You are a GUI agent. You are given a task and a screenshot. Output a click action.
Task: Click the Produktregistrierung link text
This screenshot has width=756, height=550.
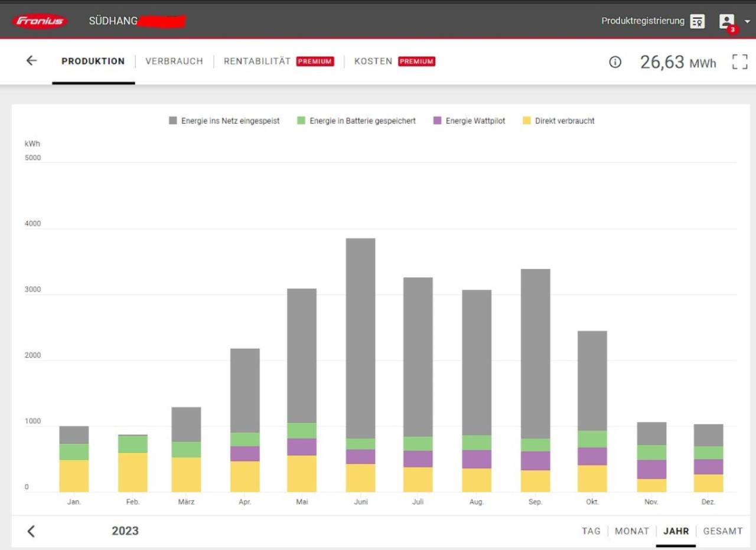[643, 21]
